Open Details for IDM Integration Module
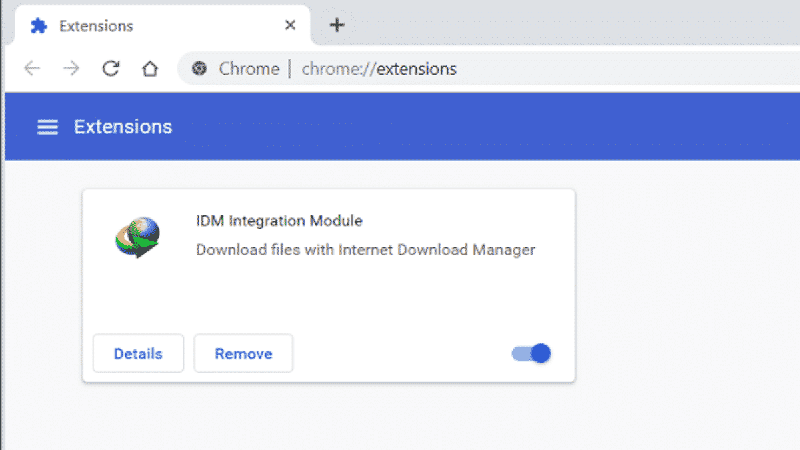The width and height of the screenshot is (800, 450). click(x=138, y=353)
